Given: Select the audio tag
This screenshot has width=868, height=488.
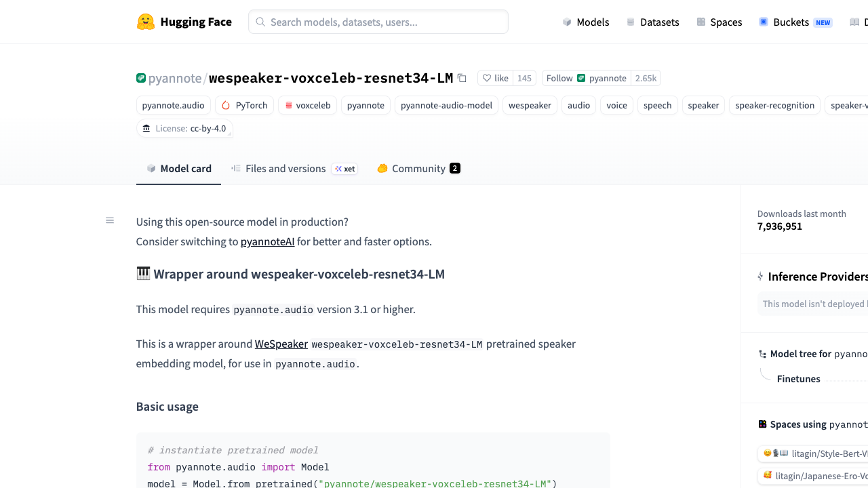Looking at the screenshot, I should (x=578, y=105).
